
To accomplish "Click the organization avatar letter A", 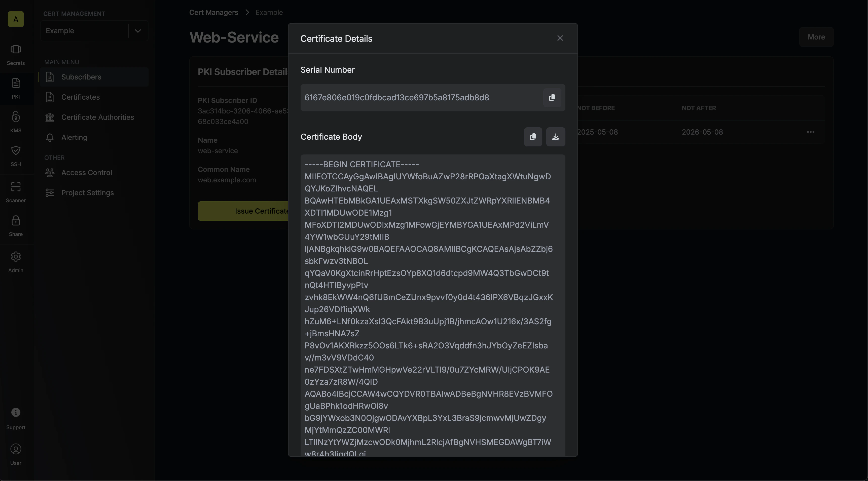I will click(16, 19).
